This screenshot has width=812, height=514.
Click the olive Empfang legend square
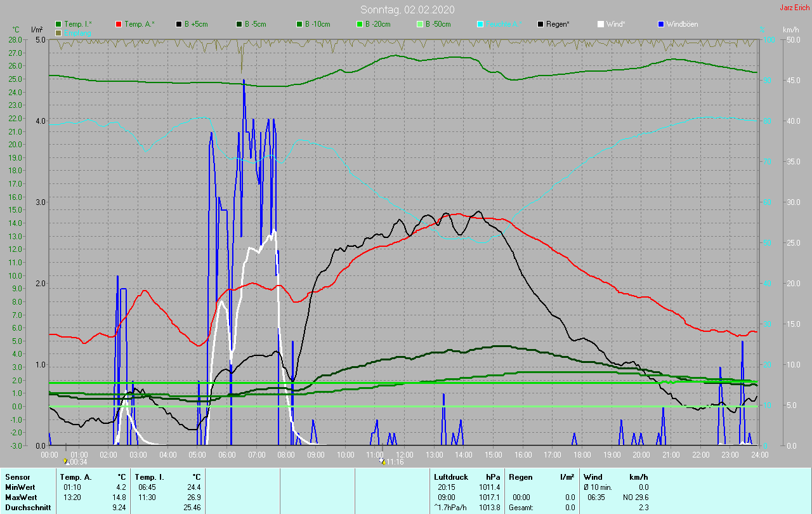(x=59, y=32)
